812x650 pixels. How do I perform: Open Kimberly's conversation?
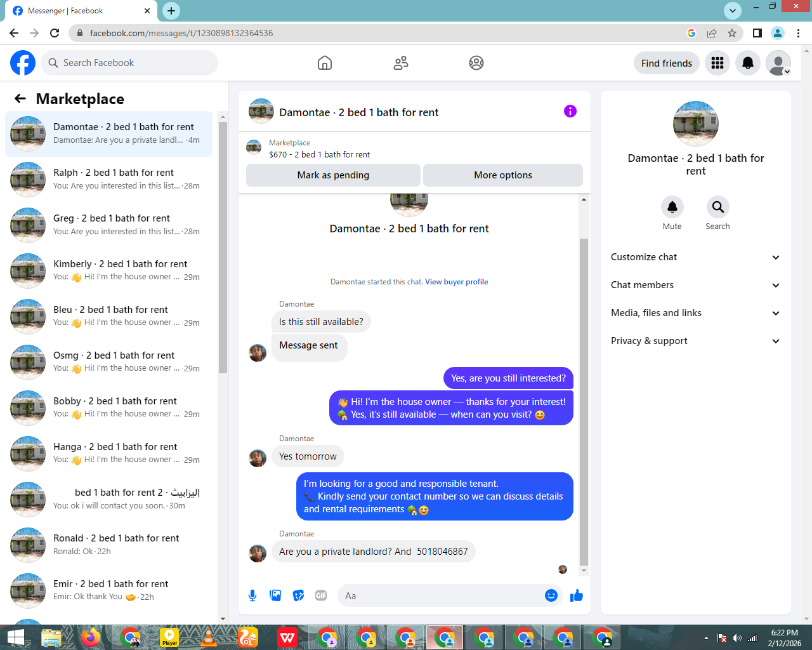point(109,270)
